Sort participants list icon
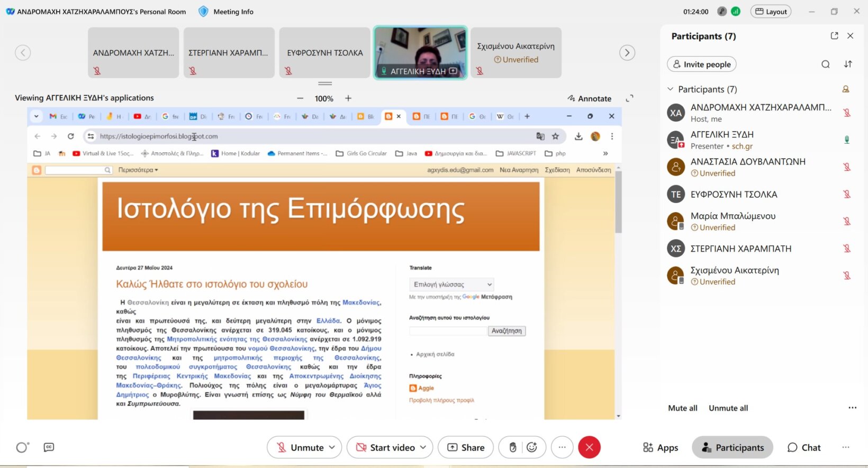Viewport: 868px width, 468px height. pos(848,65)
